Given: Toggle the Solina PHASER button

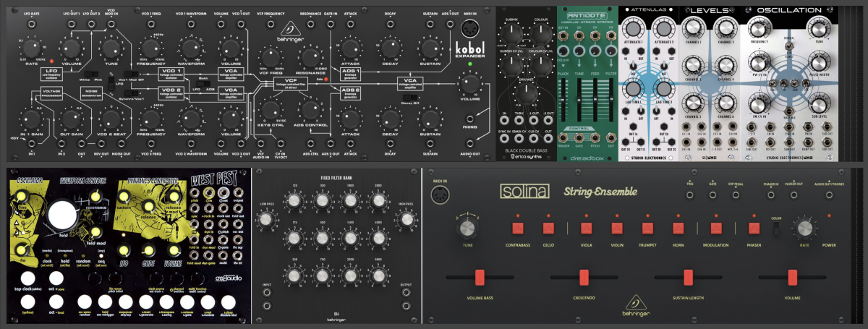Looking at the screenshot, I should tap(754, 228).
